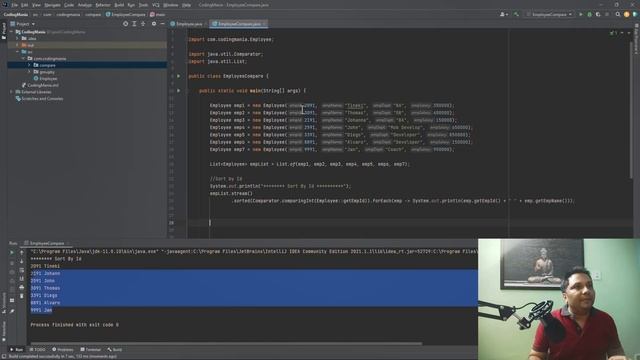
Task: Click the down arrow in Run panel
Action: 22,262
